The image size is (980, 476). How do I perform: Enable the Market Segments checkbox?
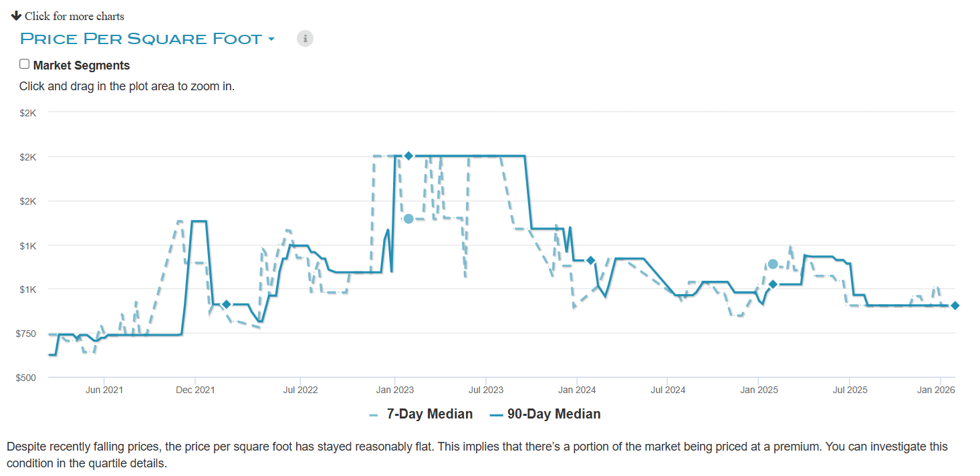25,64
